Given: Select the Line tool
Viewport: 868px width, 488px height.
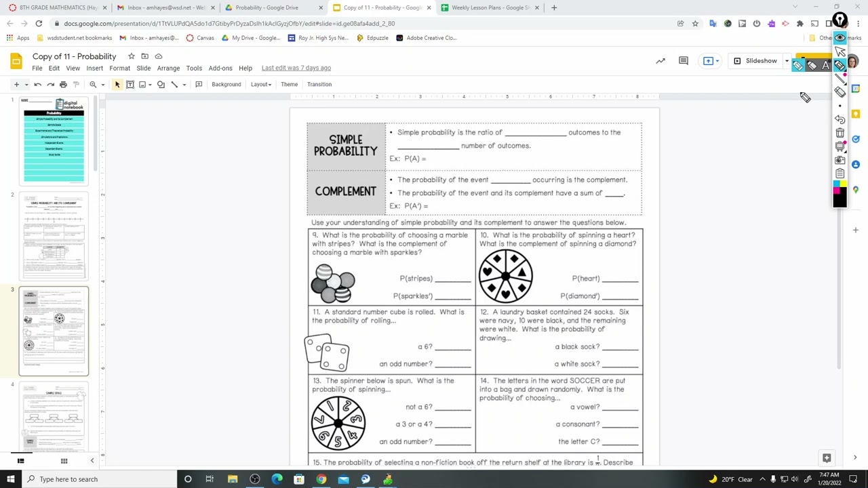Looking at the screenshot, I should [x=174, y=85].
